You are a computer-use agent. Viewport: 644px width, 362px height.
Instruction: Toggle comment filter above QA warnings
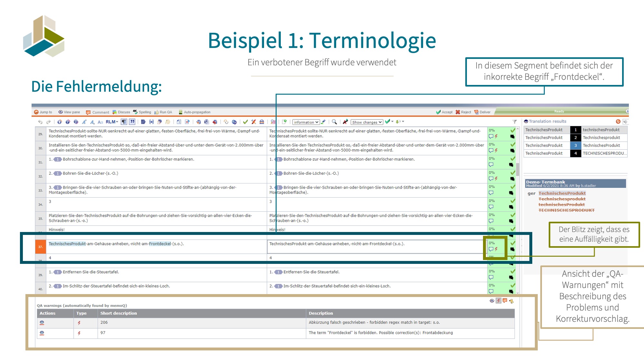(505, 301)
